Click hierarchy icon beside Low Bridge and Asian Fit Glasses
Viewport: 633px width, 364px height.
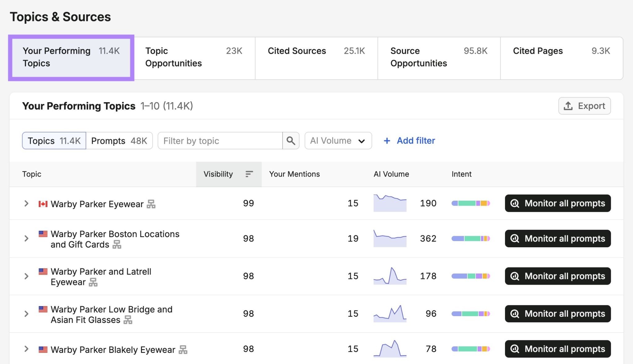pos(128,320)
